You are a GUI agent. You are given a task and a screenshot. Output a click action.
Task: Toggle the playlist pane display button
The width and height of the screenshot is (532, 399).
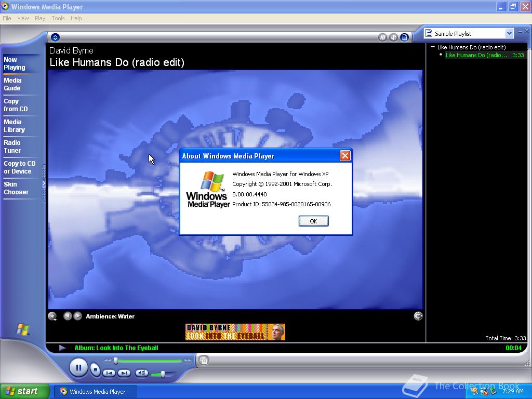pyautogui.click(x=404, y=37)
